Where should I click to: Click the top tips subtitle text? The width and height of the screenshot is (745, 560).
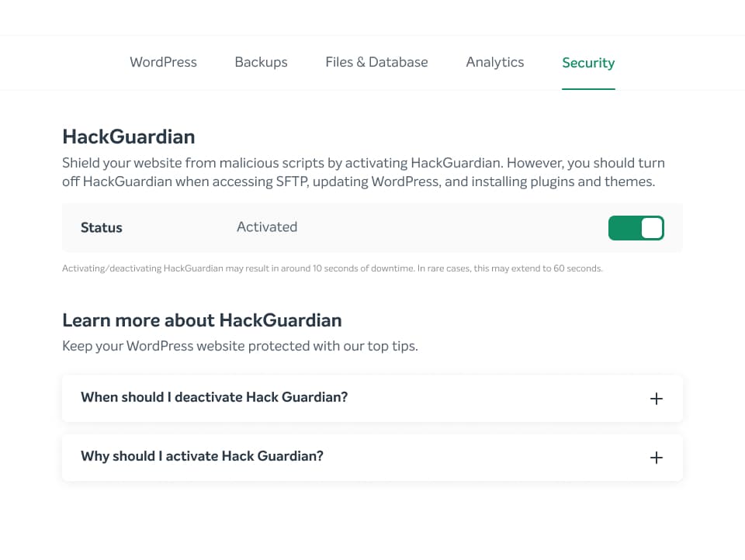tap(240, 346)
